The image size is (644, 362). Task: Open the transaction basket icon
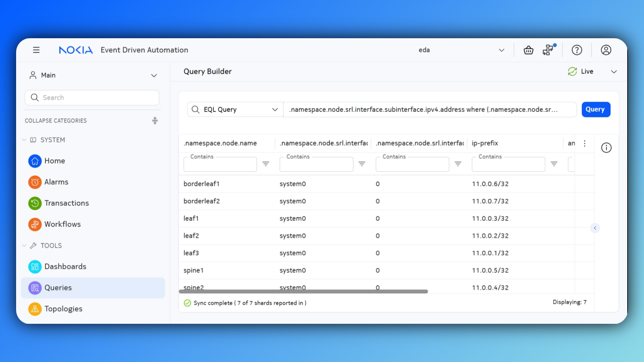point(528,50)
